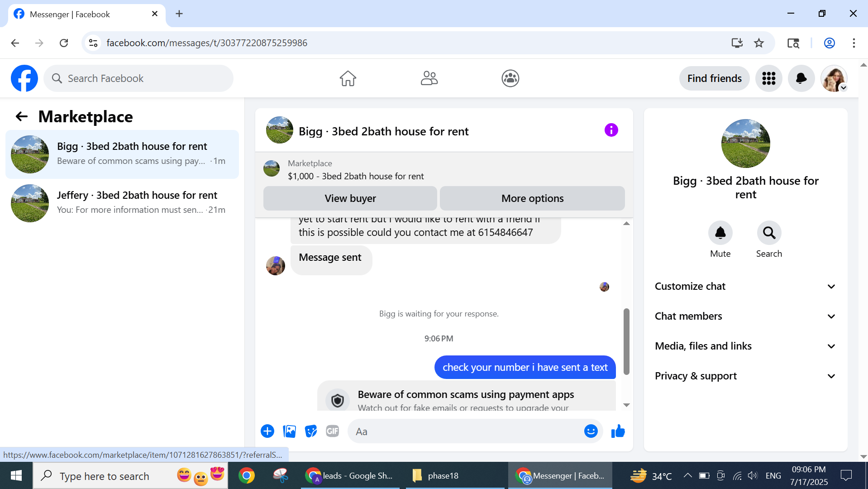Screen dimensions: 868x489
Task: Expand Chat members section
Action: point(745,316)
